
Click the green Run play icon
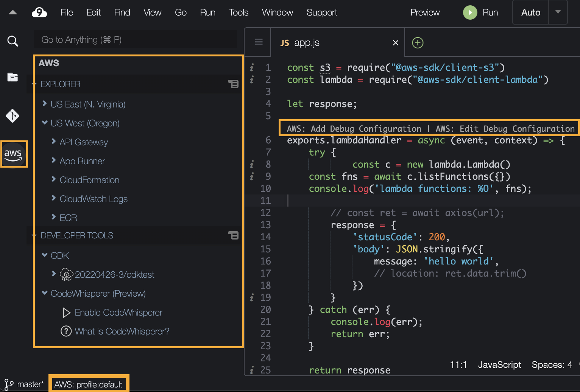tap(470, 12)
